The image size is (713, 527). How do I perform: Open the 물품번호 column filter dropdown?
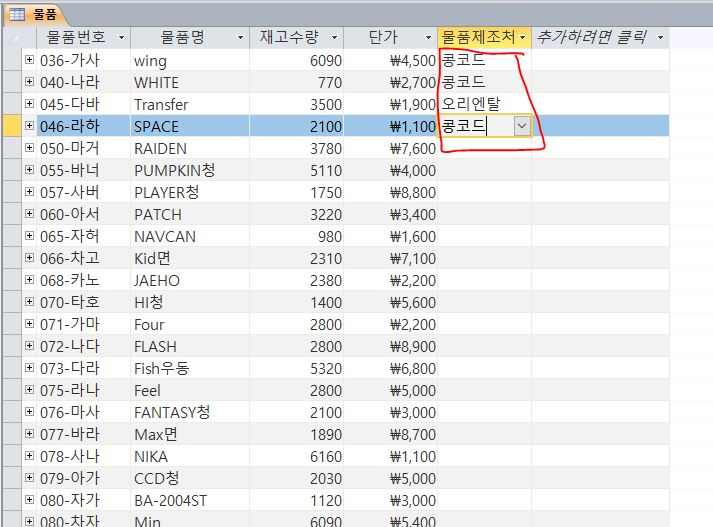tap(121, 38)
